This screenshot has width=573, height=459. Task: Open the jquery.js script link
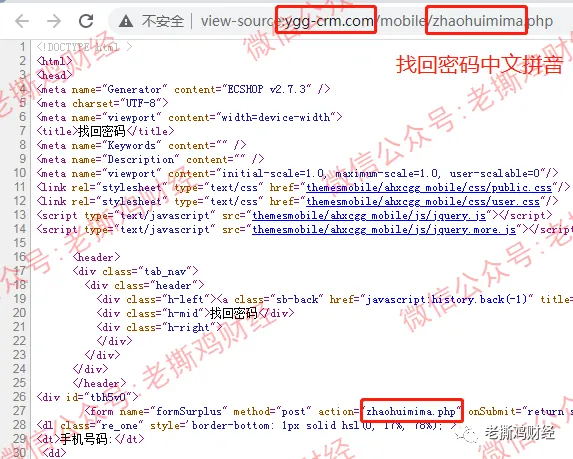point(369,215)
